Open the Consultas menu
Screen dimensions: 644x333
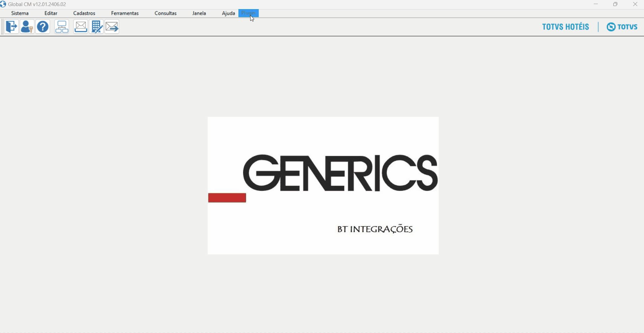tap(166, 13)
